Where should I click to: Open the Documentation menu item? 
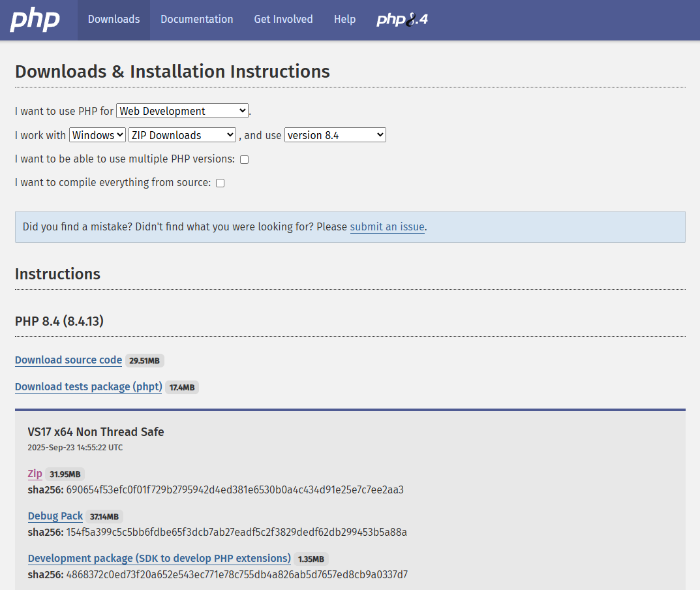tap(196, 20)
